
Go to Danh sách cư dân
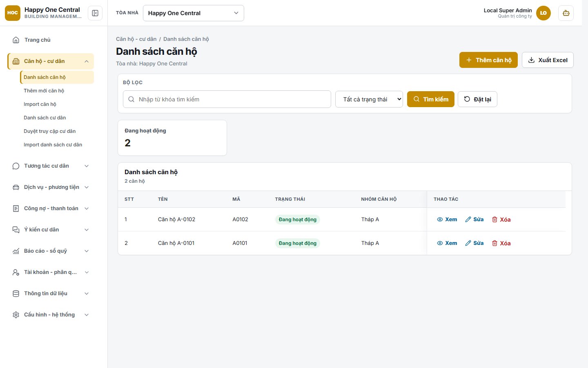pyautogui.click(x=45, y=118)
